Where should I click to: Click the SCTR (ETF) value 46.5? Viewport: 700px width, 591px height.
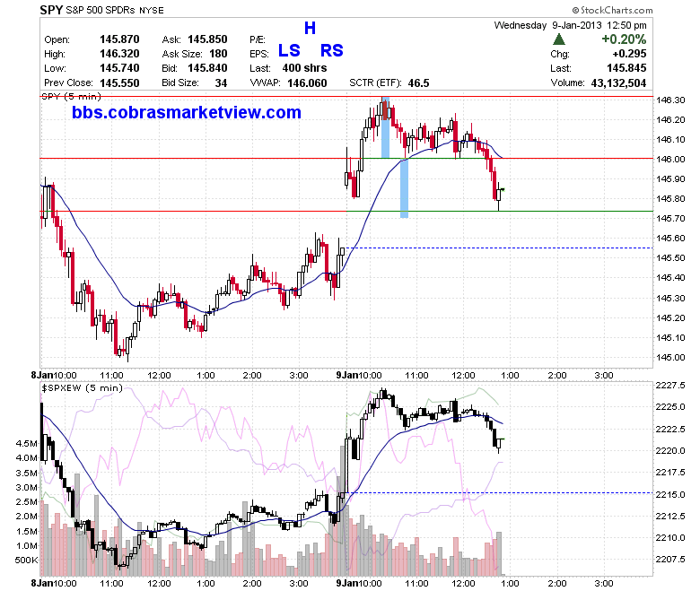(418, 83)
